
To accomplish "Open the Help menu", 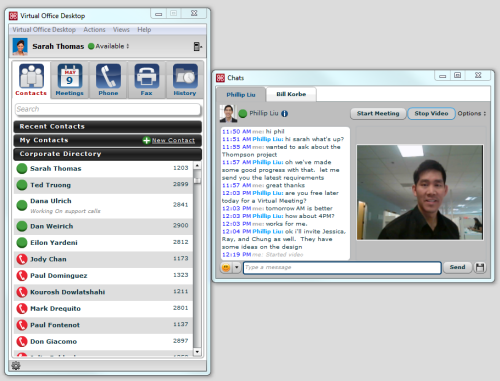I will click(144, 30).
